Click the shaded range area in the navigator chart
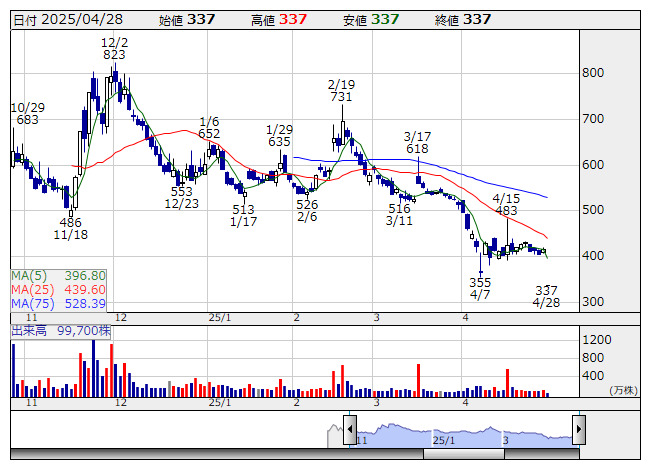Image resolution: width=653 pixels, height=470 pixels. pos(464,437)
